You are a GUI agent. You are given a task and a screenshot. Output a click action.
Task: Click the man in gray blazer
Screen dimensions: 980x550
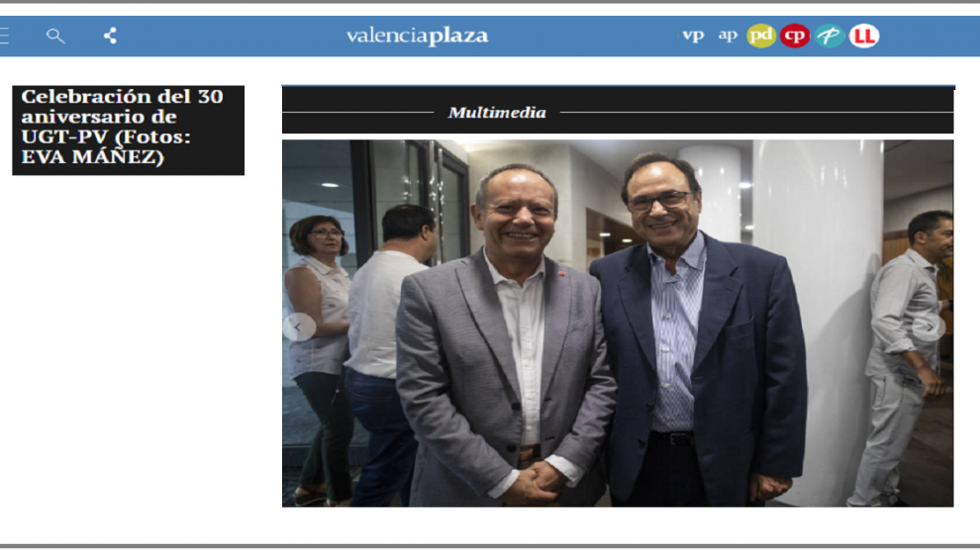tap(503, 337)
